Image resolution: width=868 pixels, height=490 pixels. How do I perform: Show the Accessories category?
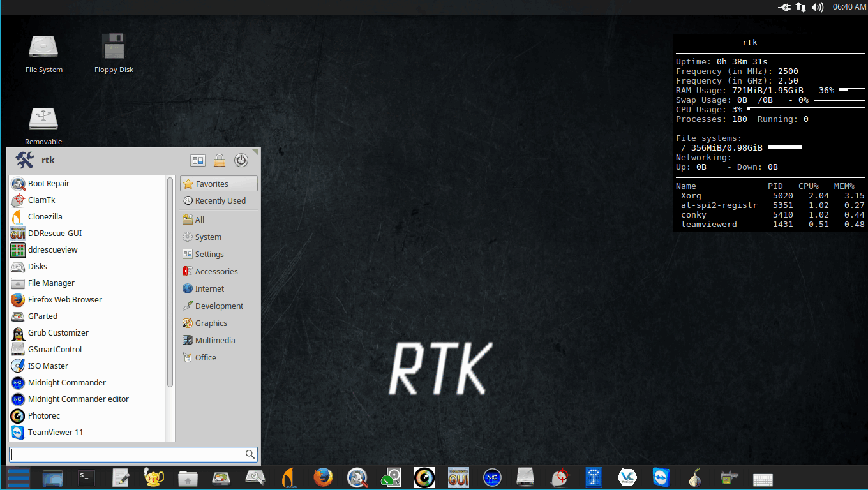tap(219, 271)
